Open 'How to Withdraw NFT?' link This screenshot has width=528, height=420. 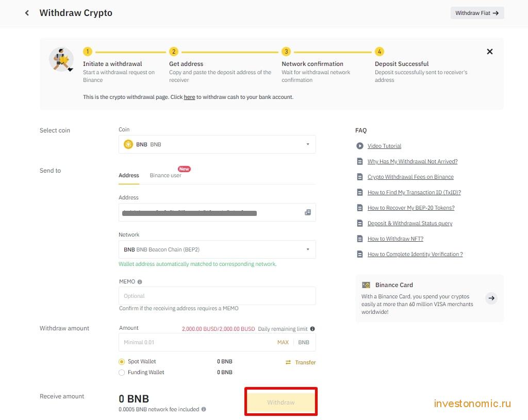click(x=395, y=239)
